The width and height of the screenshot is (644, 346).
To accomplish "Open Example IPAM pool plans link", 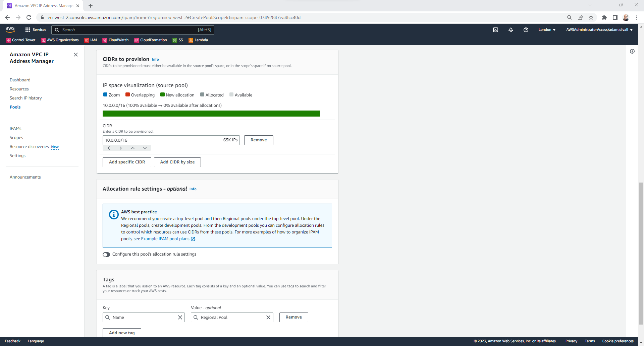I will pyautogui.click(x=168, y=239).
